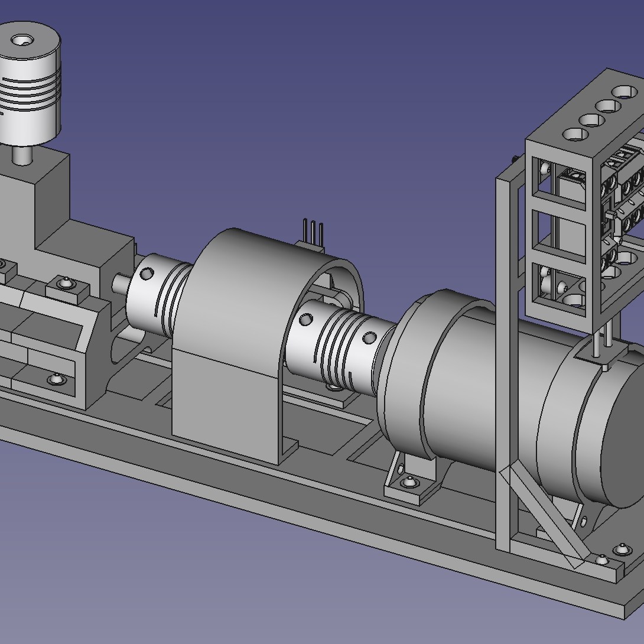Select the lower screw on the left bracket
Viewport: 644px width, 644px height.
click(56, 379)
